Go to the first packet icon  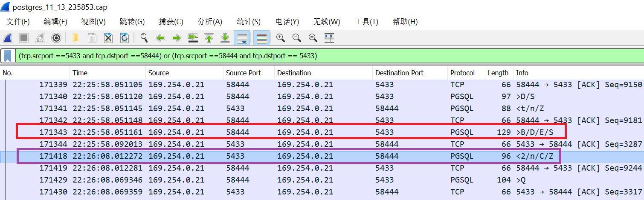pyautogui.click(x=209, y=38)
